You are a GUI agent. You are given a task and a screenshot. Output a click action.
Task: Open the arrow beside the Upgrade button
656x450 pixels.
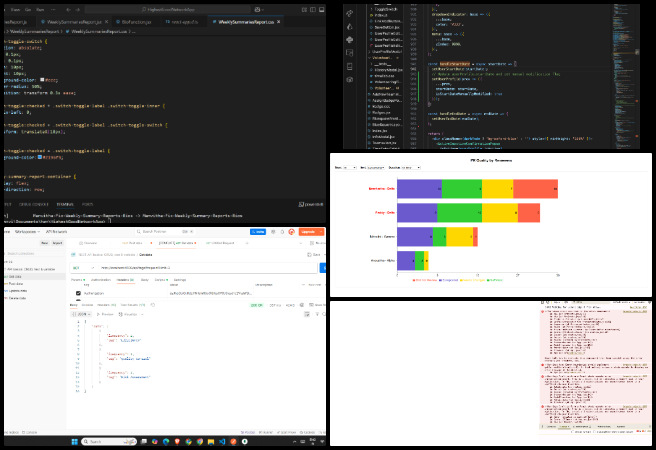[x=321, y=232]
